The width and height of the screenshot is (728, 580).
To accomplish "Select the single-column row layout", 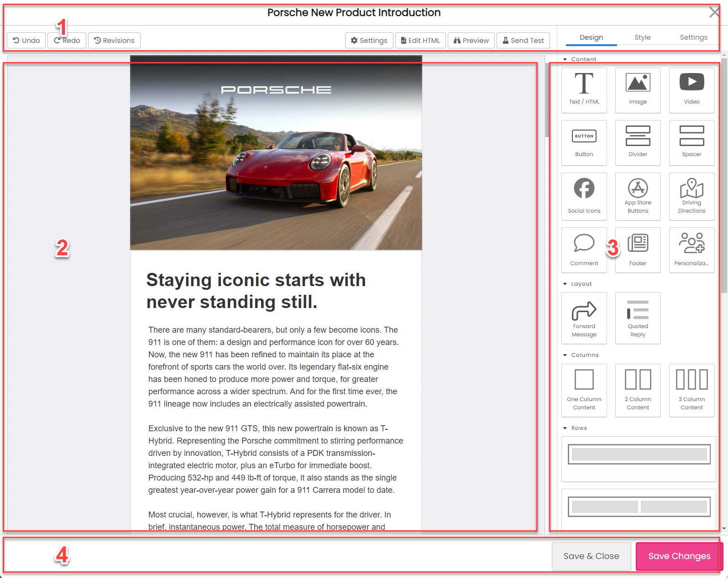I will point(639,459).
